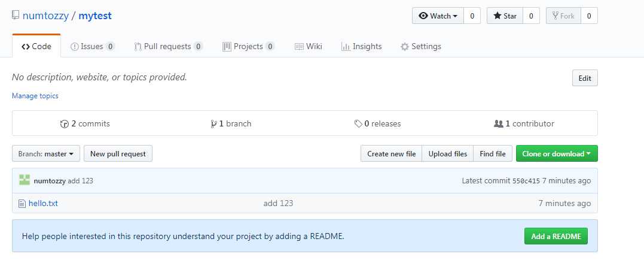View the 1 contributor page

524,123
